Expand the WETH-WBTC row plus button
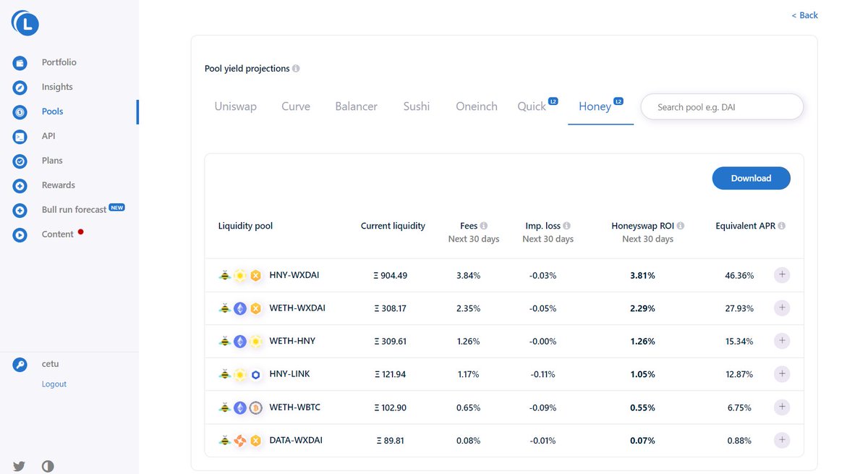This screenshot has width=868, height=474. tap(782, 407)
